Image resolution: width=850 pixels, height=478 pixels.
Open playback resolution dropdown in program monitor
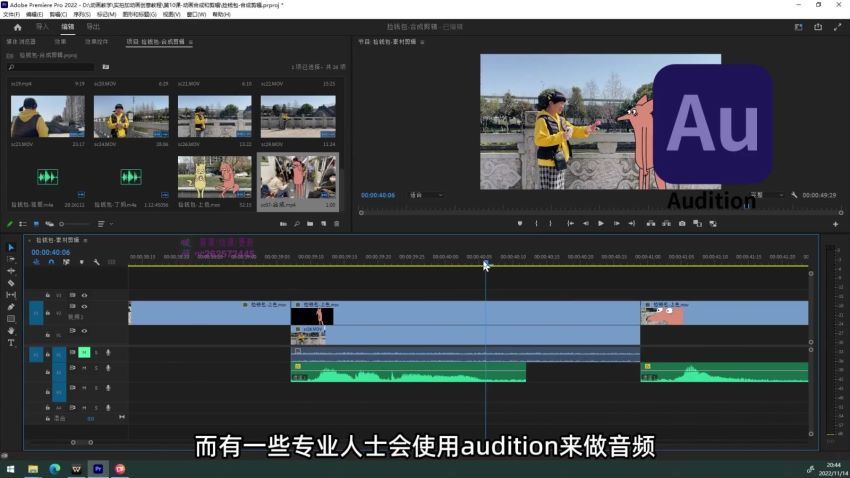[x=766, y=195]
